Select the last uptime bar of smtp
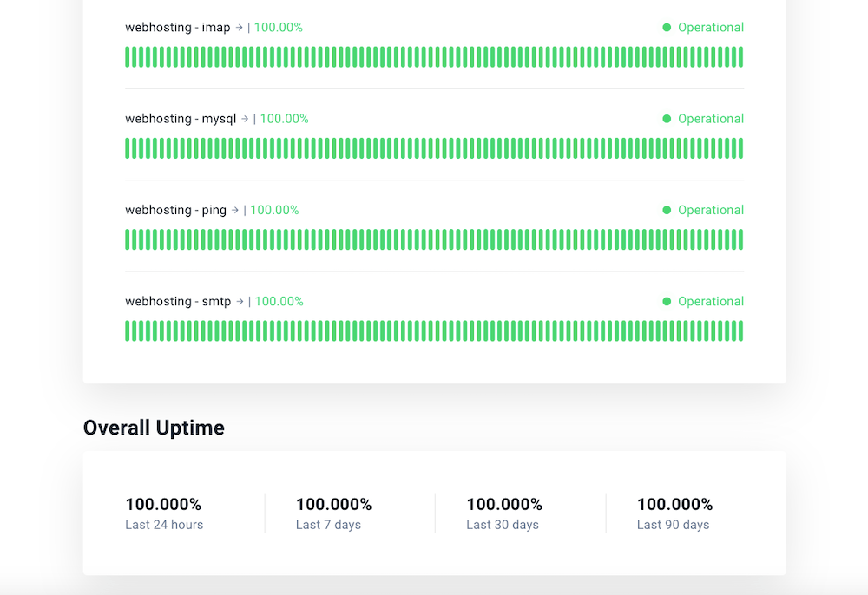Viewport: 868px width, 595px height. coord(740,330)
